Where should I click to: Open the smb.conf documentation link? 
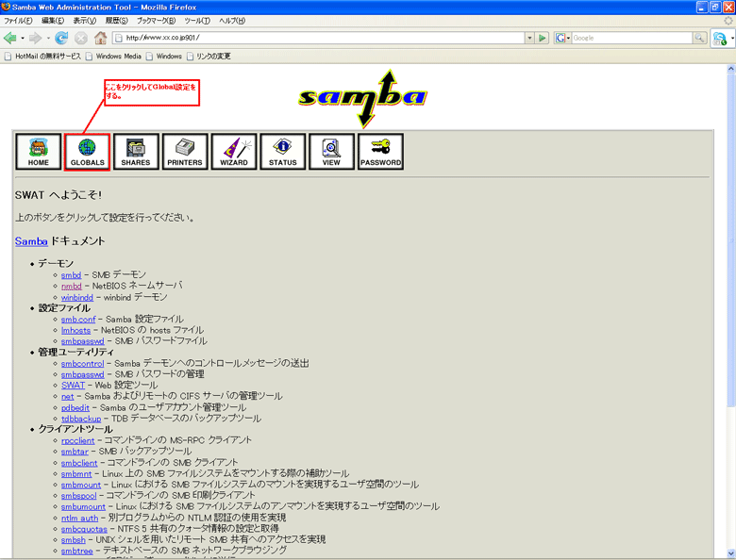tap(78, 320)
